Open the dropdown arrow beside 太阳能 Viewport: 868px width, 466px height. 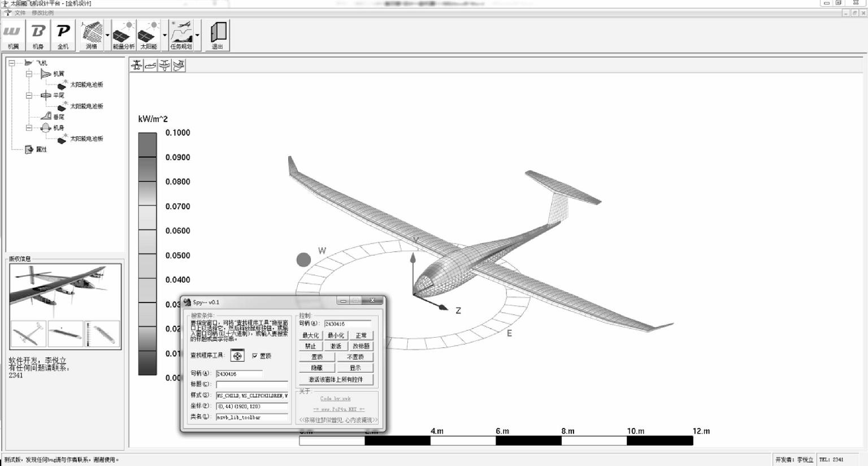(164, 36)
